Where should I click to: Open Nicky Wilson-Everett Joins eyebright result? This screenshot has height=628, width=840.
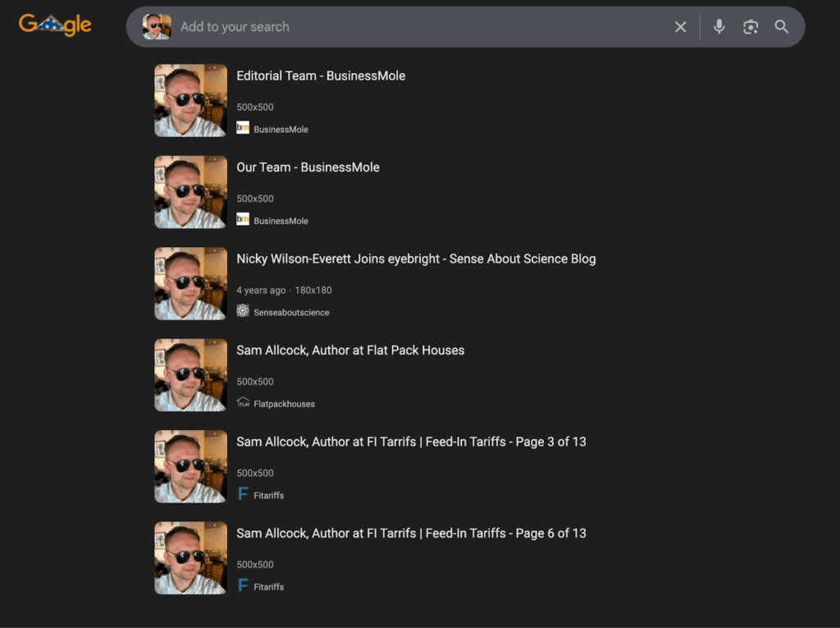(x=416, y=259)
